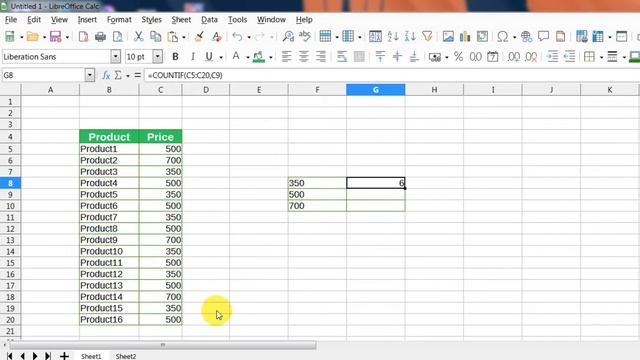The width and height of the screenshot is (640, 360).
Task: Apply font color with the A icon
Action: click(x=236, y=57)
